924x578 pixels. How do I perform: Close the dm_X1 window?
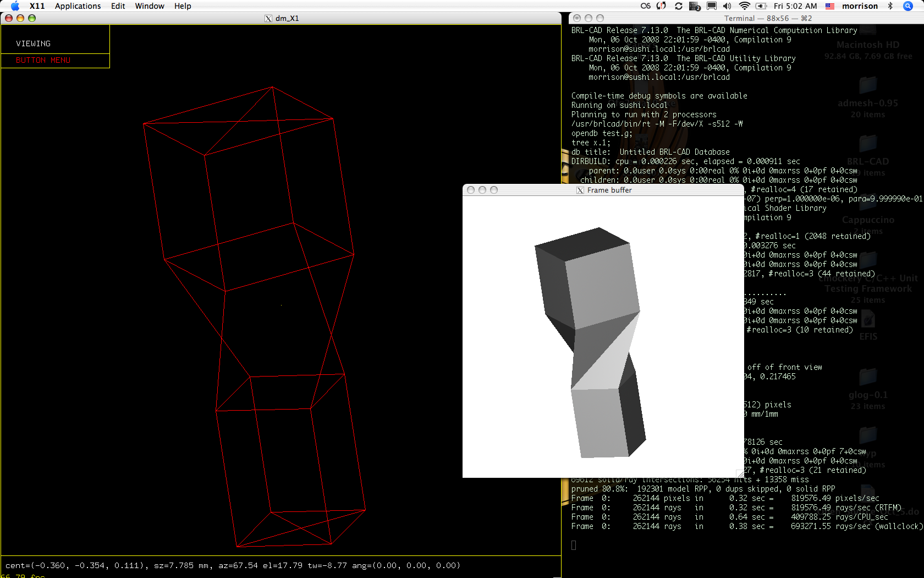(x=9, y=18)
